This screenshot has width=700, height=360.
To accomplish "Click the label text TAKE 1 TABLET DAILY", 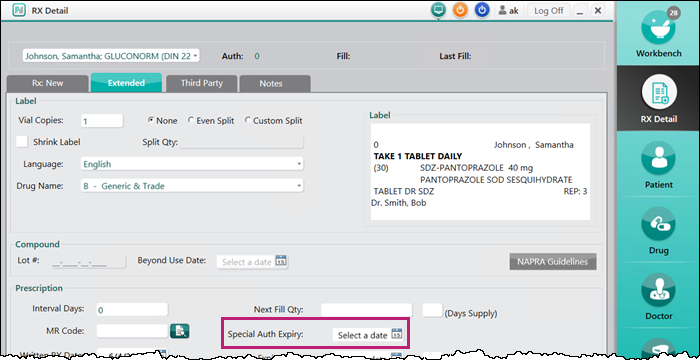I will click(x=418, y=156).
